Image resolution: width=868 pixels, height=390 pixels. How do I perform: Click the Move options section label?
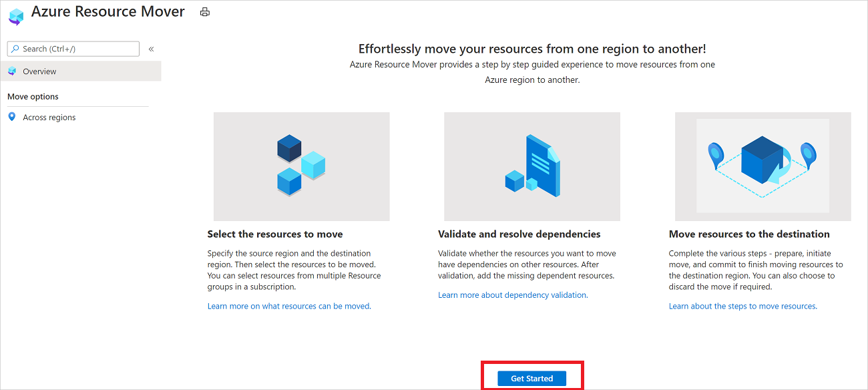33,97
